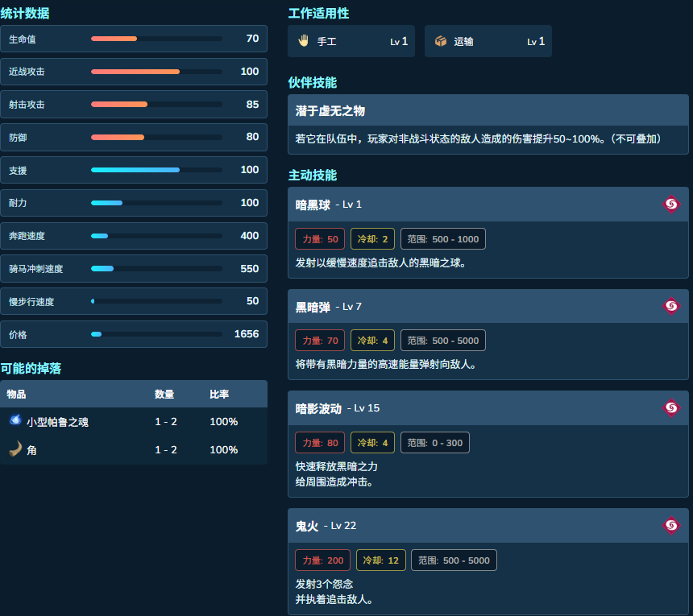Click the 射击攻击 stat progress bar
The height and width of the screenshot is (616, 693).
(x=156, y=104)
